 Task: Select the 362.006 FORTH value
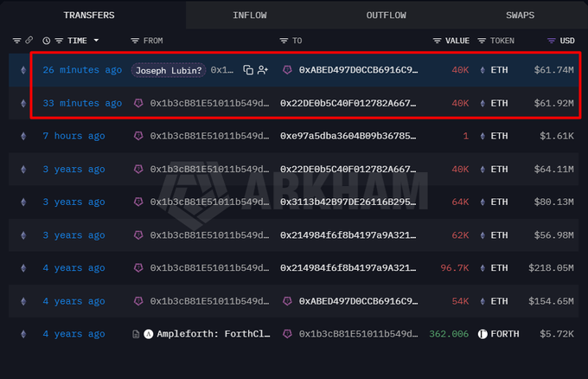point(449,334)
